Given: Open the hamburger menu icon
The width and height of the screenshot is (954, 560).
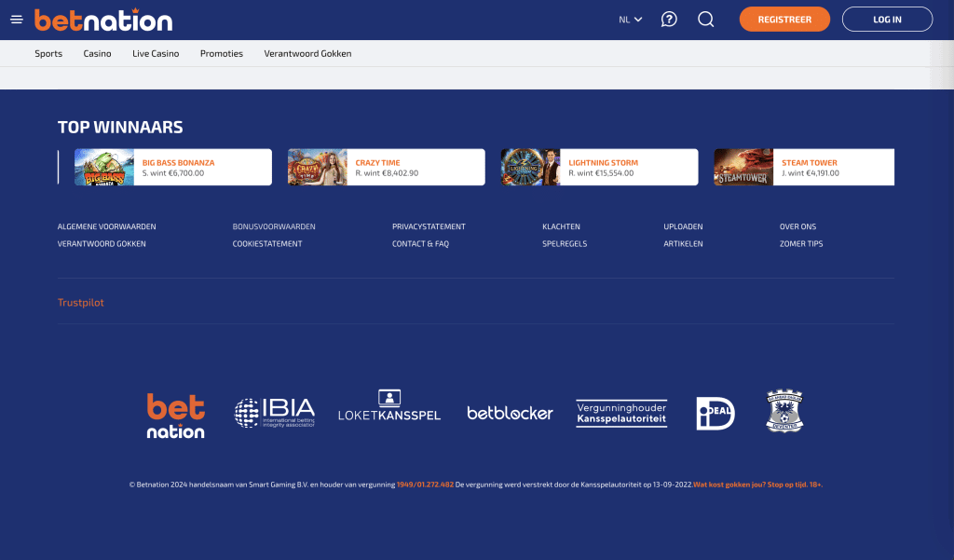Looking at the screenshot, I should click(x=17, y=20).
